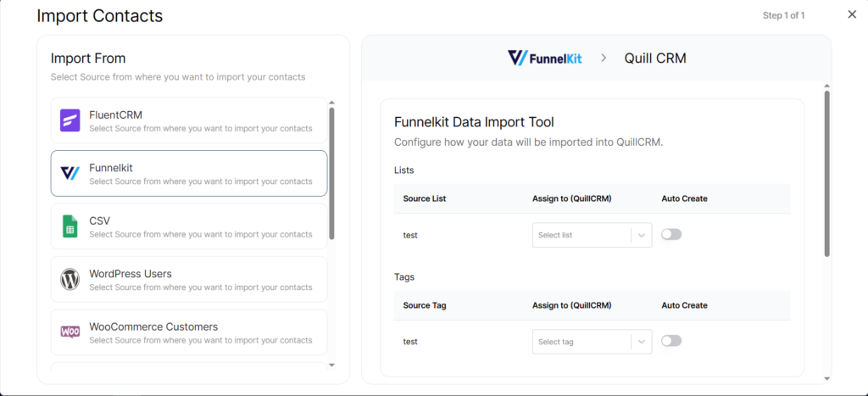Screen dimensions: 868x396
Task: Click the right panel vertical scrollbar
Action: coord(826,174)
